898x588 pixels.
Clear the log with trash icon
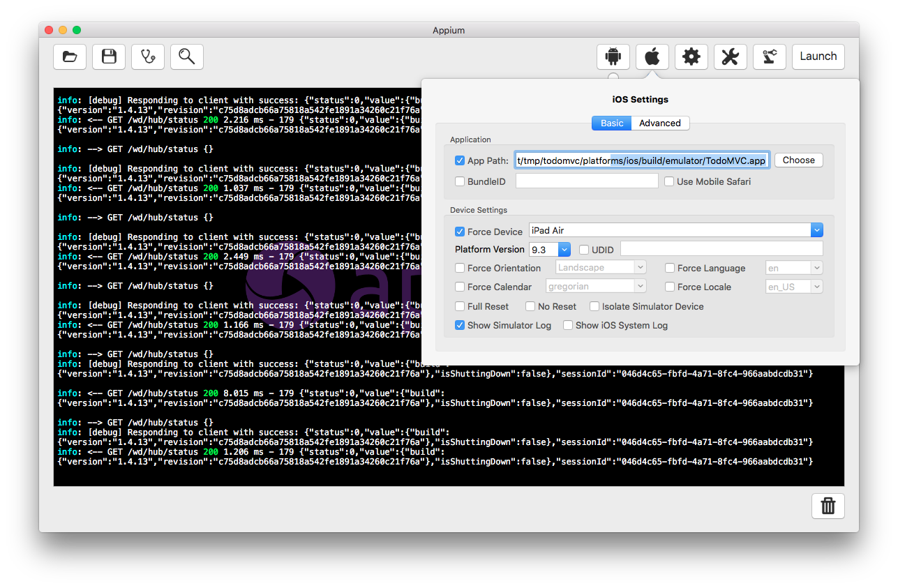click(828, 506)
